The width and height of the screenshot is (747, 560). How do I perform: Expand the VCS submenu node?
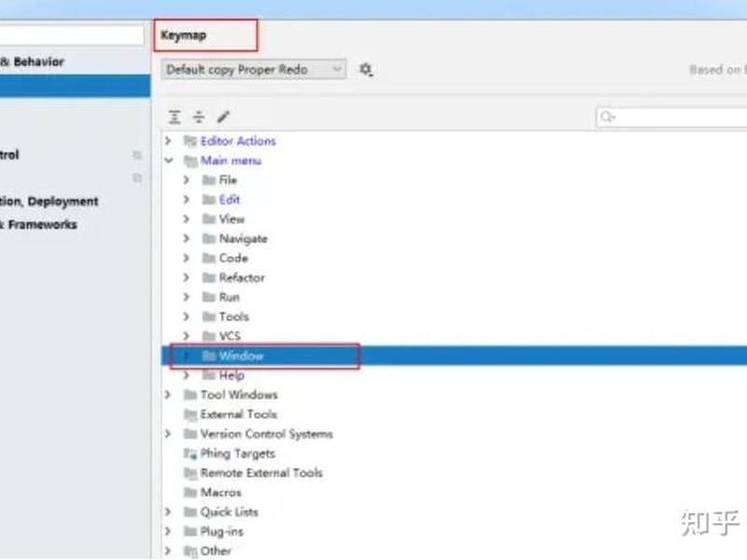[186, 336]
